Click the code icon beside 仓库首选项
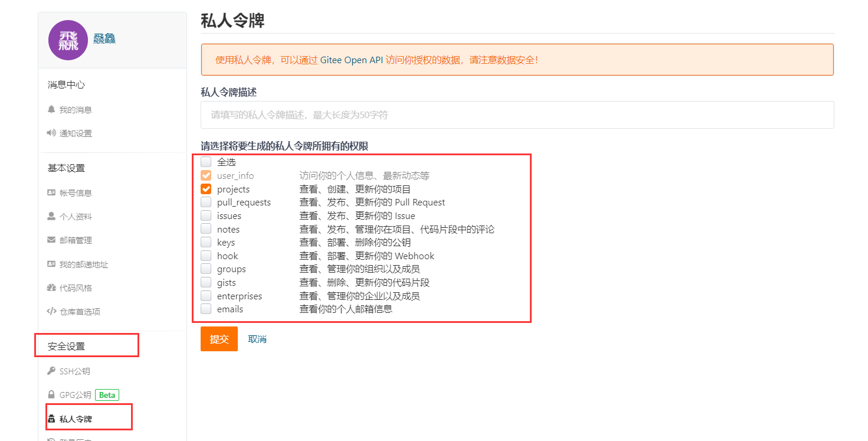 point(51,312)
